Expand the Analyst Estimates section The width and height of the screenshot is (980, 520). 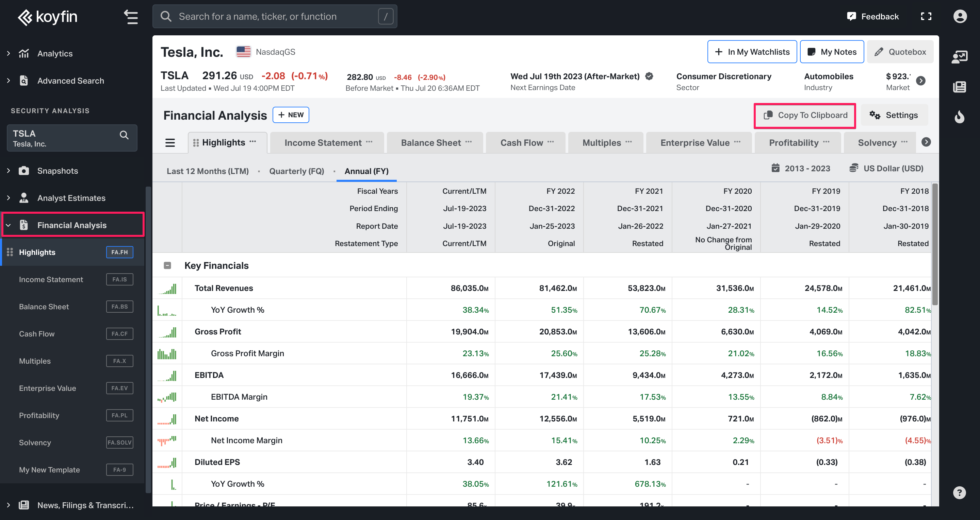71,198
